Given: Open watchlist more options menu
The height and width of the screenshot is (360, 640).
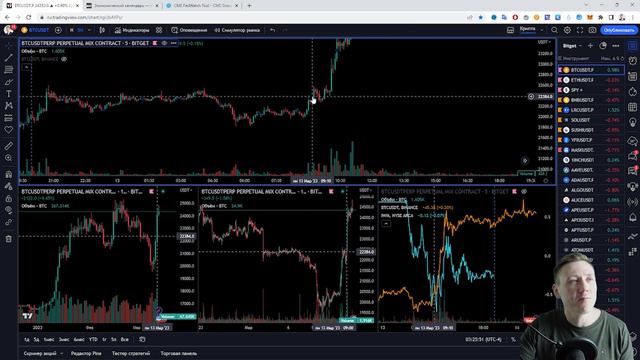Looking at the screenshot, I should click(616, 46).
